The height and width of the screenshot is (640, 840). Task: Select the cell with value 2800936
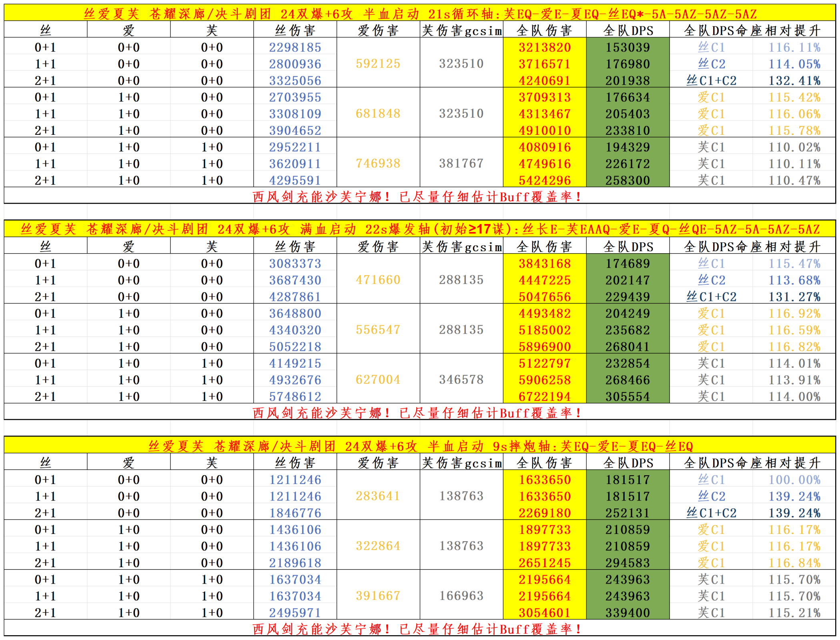(x=295, y=64)
